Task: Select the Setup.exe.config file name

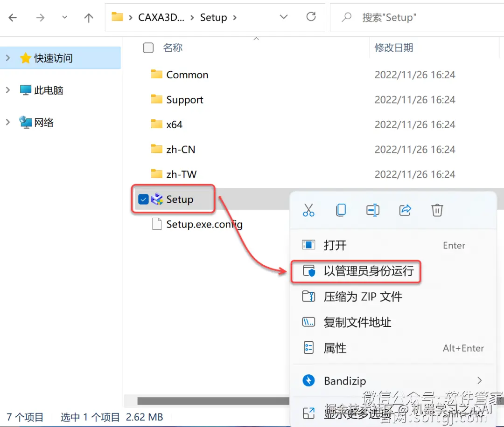Action: click(x=204, y=224)
